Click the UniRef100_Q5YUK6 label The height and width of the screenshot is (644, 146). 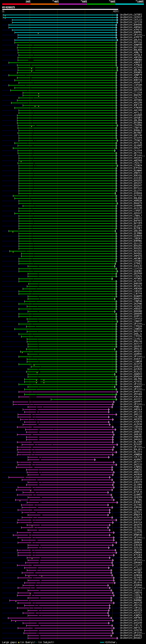131,394
